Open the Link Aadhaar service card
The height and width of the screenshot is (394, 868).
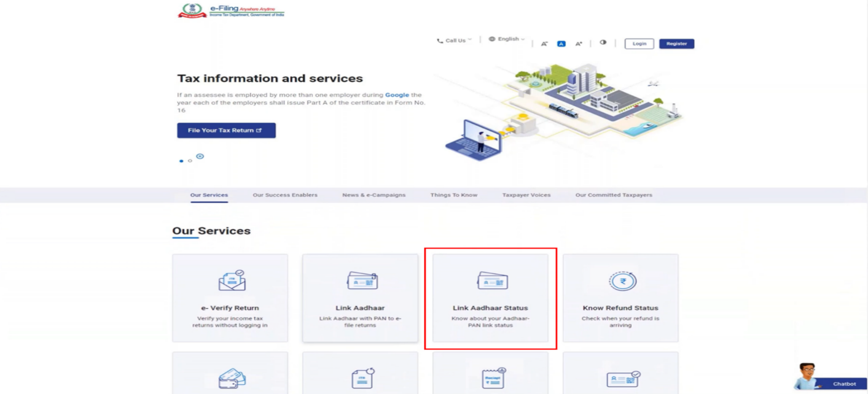tap(360, 298)
